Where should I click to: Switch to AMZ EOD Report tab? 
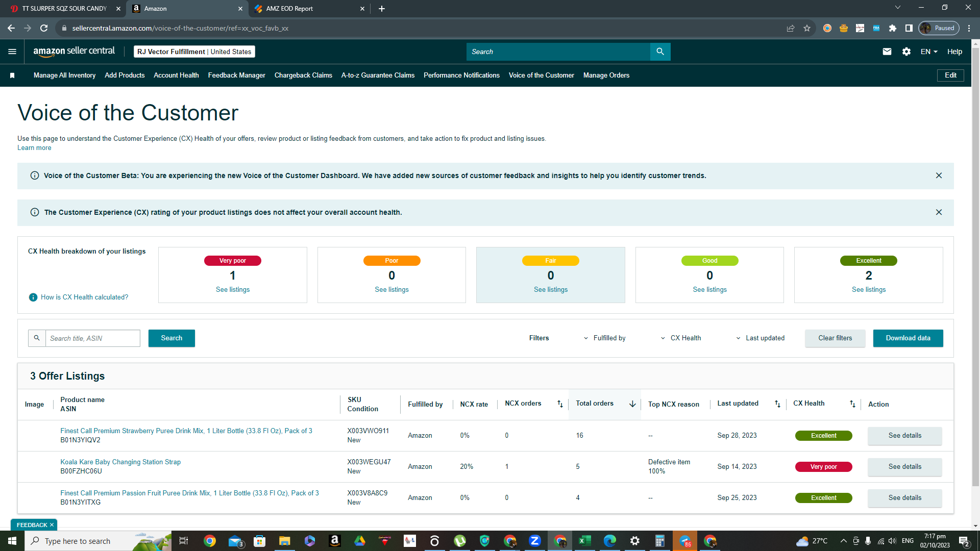[309, 9]
